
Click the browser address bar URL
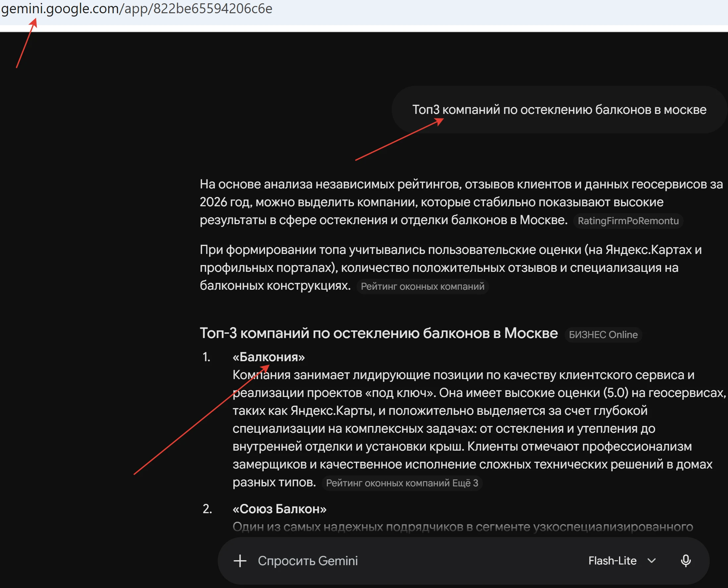coord(137,9)
